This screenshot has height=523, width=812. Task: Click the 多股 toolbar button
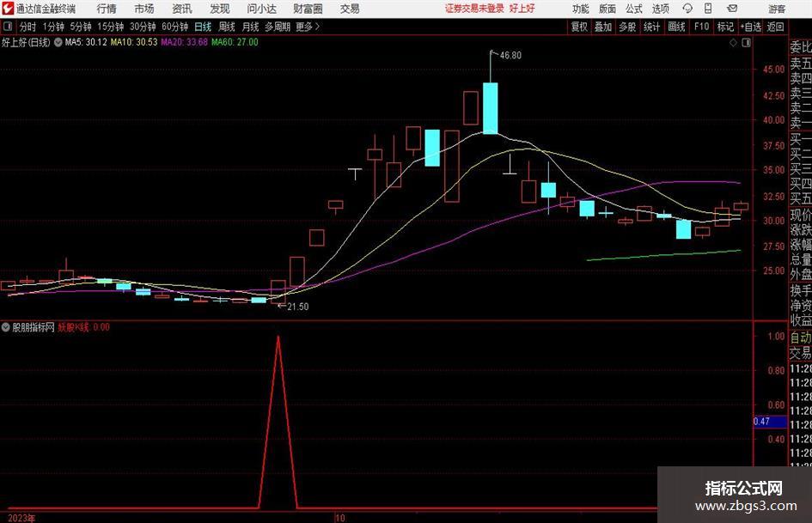627,27
